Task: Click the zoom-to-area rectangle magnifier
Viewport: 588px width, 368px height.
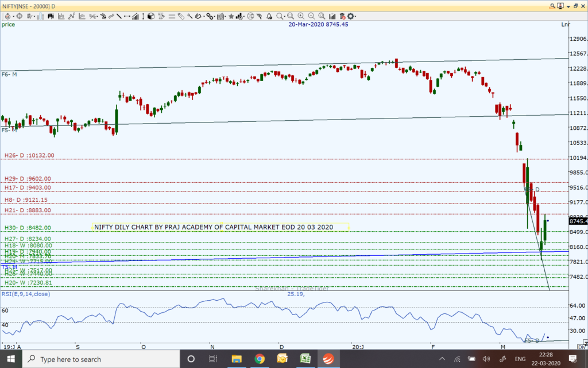Action: tap(290, 16)
